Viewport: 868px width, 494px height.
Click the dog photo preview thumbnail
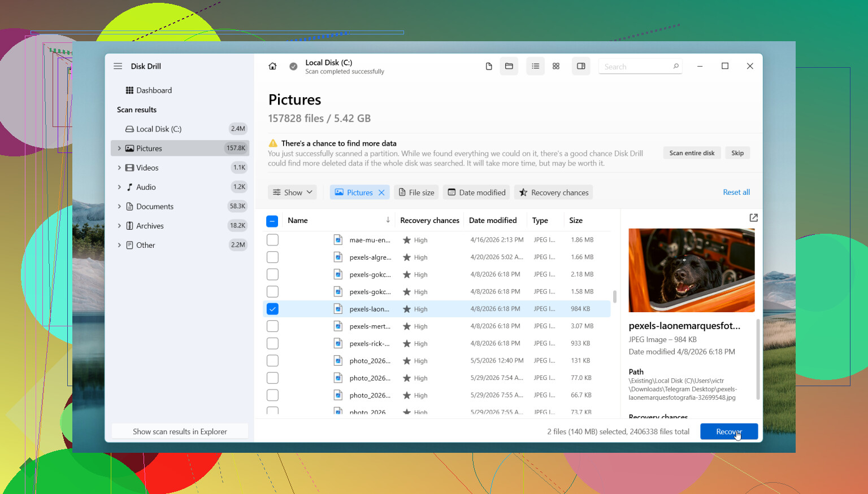coord(692,270)
